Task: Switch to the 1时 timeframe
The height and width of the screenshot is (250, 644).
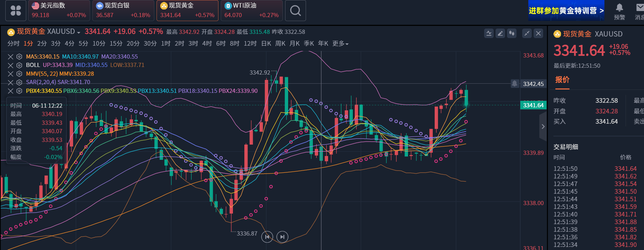Action: tap(166, 44)
